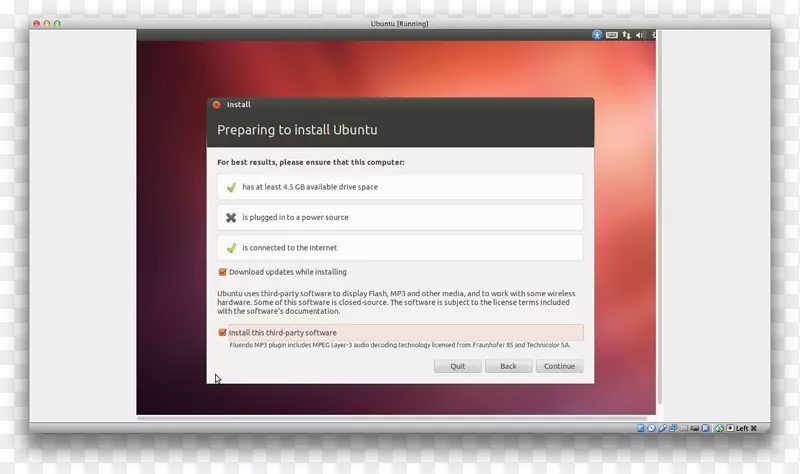Click the VirtualBox network adapters status icon

pyautogui.click(x=673, y=428)
